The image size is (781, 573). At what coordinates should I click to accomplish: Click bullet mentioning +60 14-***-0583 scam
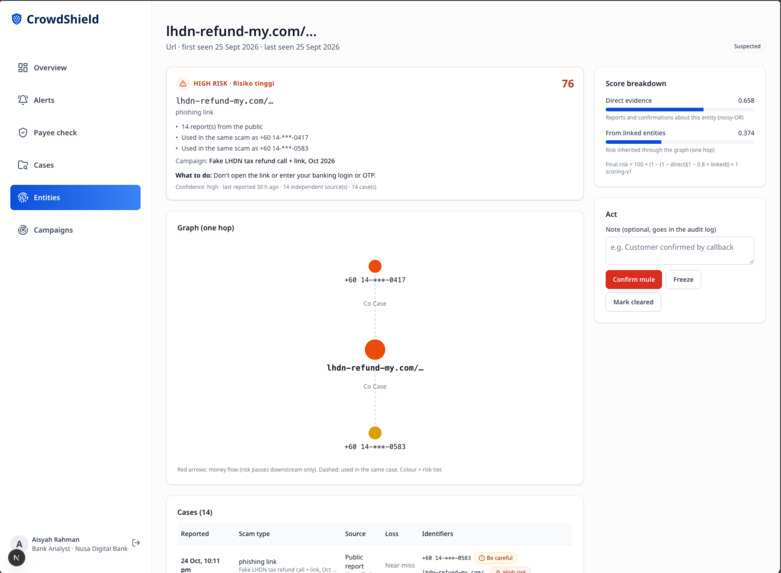point(245,148)
